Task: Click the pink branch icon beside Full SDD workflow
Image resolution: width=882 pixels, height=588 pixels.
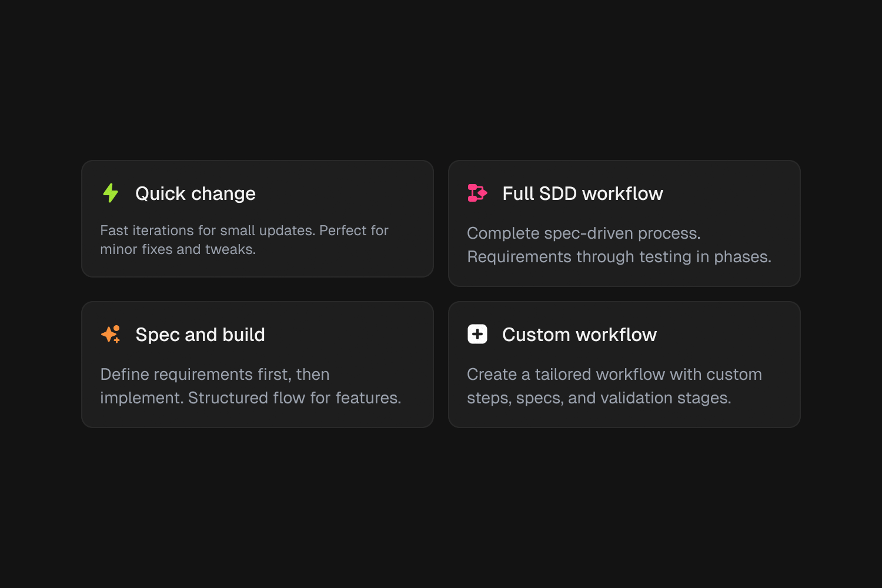Action: (x=477, y=193)
